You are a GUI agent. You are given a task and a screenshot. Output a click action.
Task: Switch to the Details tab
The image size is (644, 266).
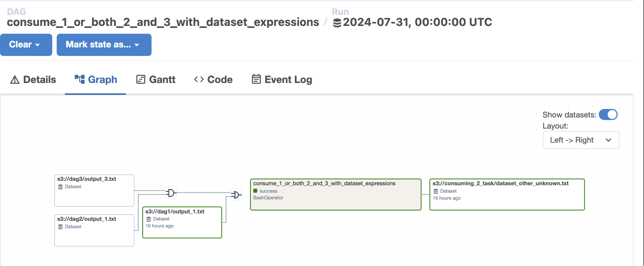[x=33, y=79]
